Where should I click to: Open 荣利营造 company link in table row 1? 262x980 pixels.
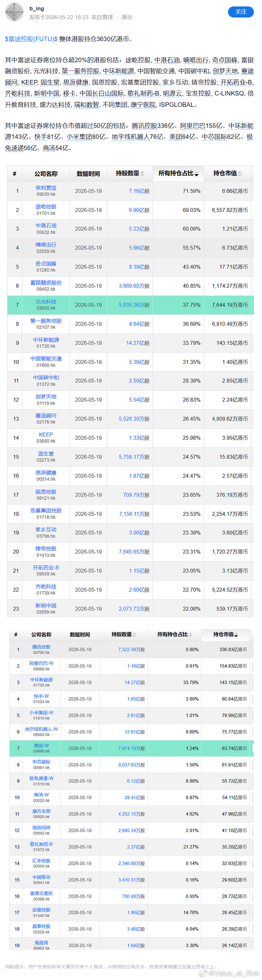pos(46,187)
